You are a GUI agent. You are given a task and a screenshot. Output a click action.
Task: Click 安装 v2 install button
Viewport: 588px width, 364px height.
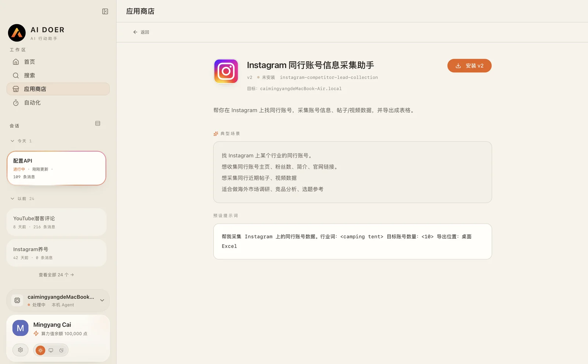469,66
